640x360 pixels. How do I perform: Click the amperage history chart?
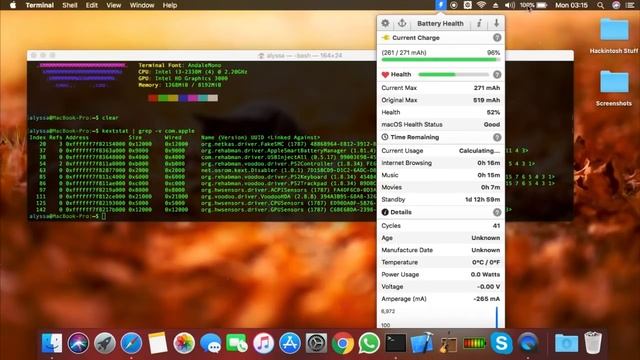(440, 318)
